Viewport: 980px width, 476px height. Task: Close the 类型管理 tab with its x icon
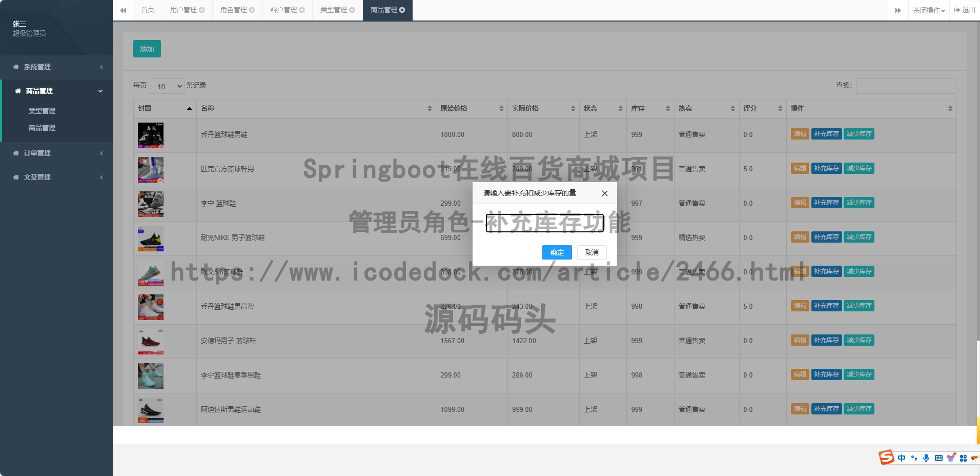[x=352, y=10]
